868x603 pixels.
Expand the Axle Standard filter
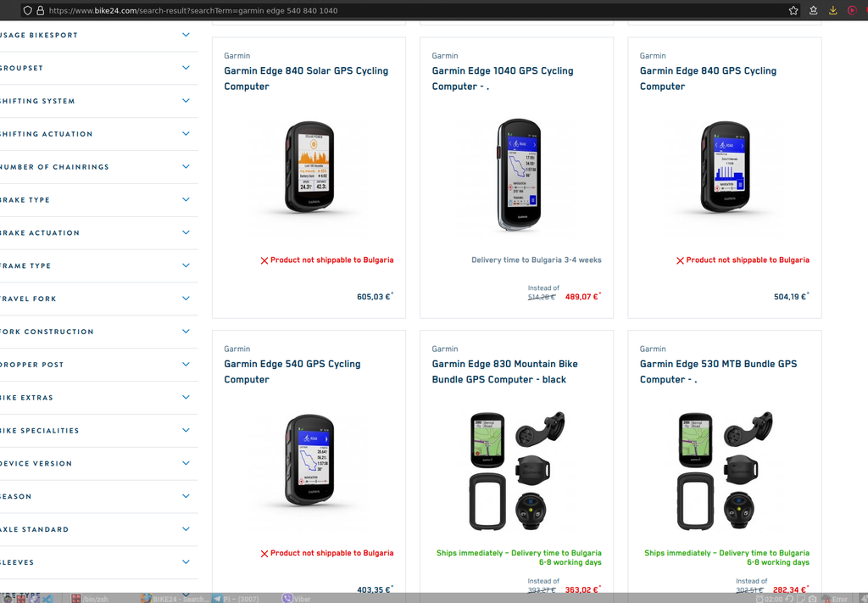point(98,529)
